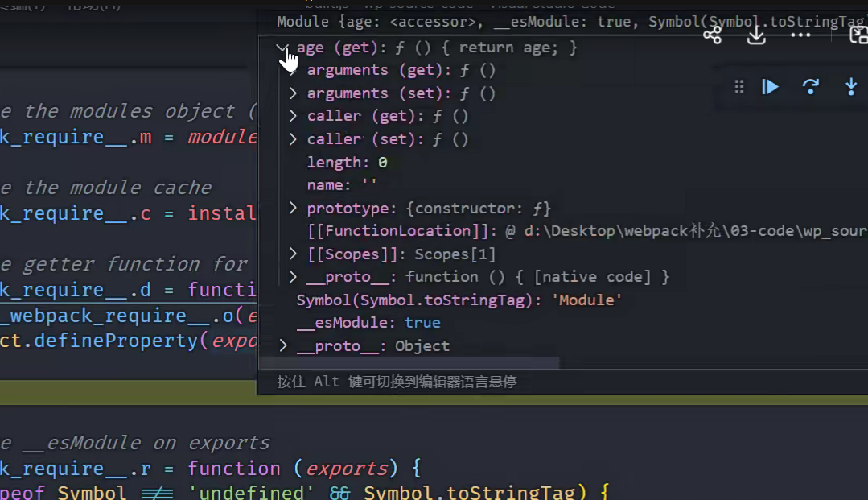Select the Symbol.toStringTag 'Module' row

coord(459,300)
